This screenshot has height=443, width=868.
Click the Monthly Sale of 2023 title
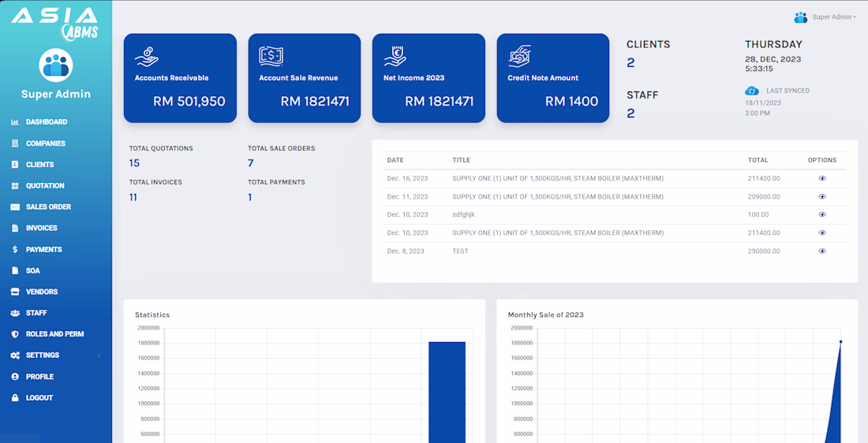pos(545,315)
